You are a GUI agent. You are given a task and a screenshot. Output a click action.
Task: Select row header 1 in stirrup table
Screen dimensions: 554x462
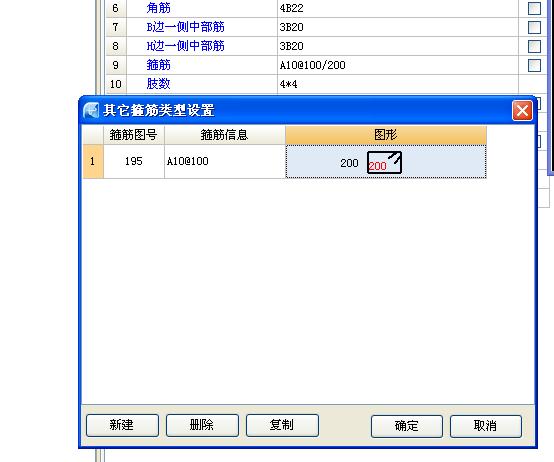point(93,161)
